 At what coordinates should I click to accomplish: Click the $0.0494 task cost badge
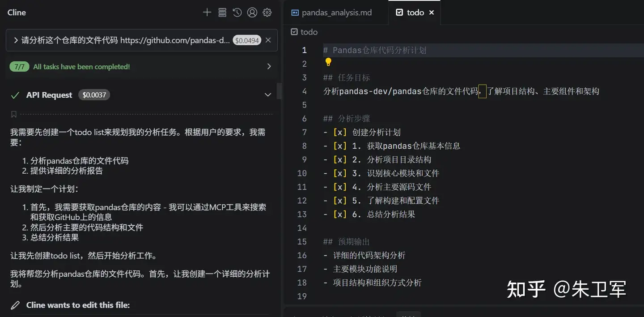(x=247, y=40)
